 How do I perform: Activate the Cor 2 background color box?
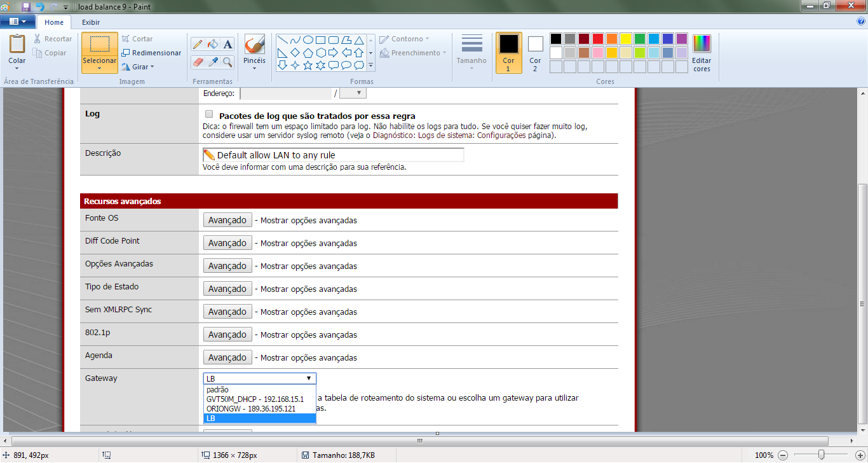click(535, 53)
